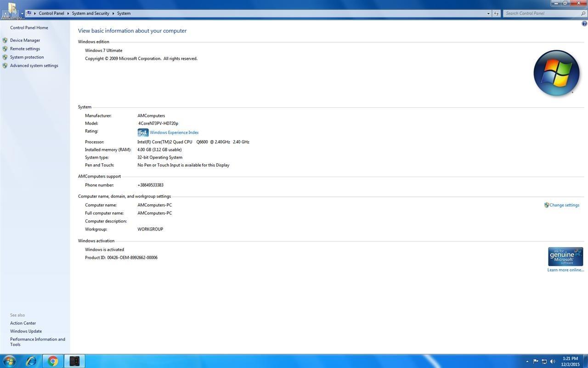This screenshot has width=588, height=368.
Task: Click the shield icon beside Advanced system settings
Action: 5,65
